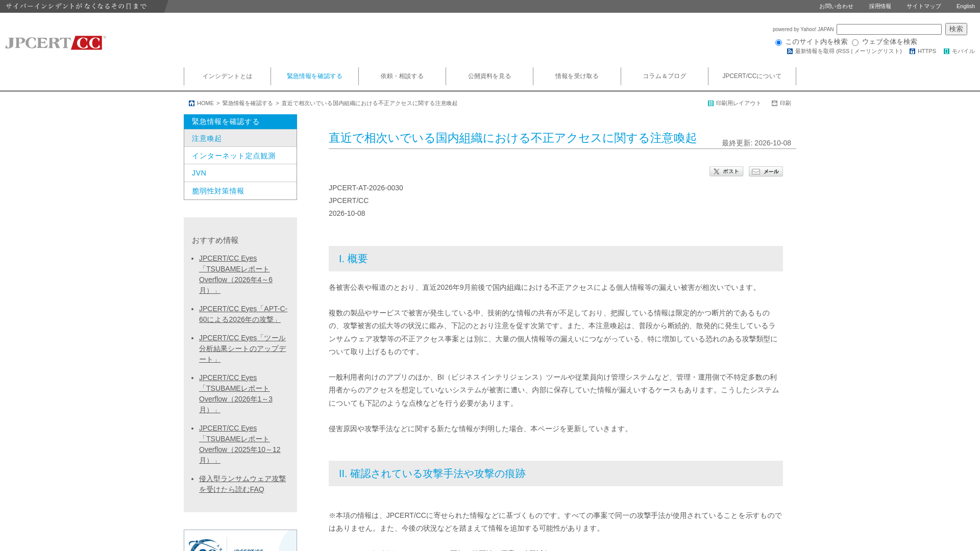The image size is (980, 551).
Task: Open TSUBAMEレポート Overflow 2025年10～12月 link
Action: coord(240,444)
